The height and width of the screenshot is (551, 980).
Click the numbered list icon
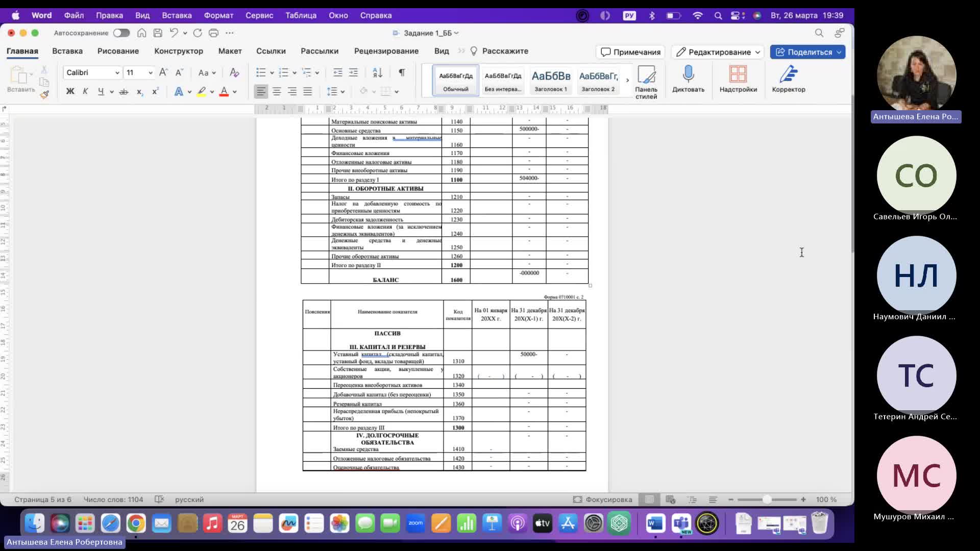284,72
